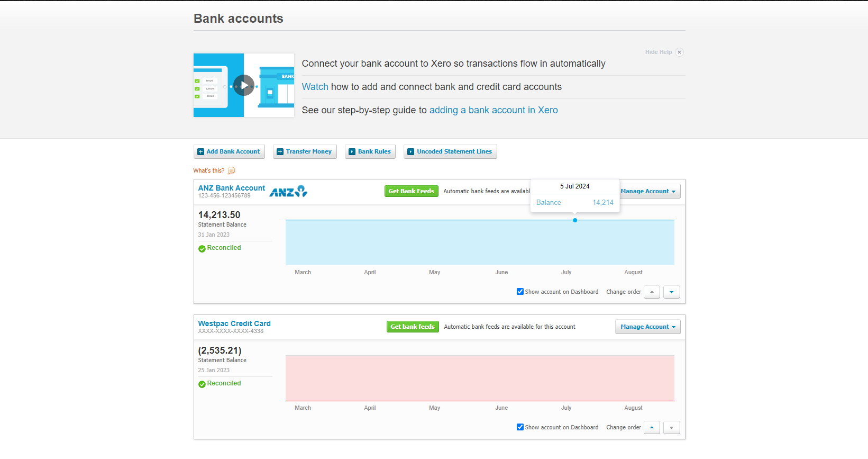Open Transfer Money
This screenshot has height=459, width=868.
tap(305, 151)
